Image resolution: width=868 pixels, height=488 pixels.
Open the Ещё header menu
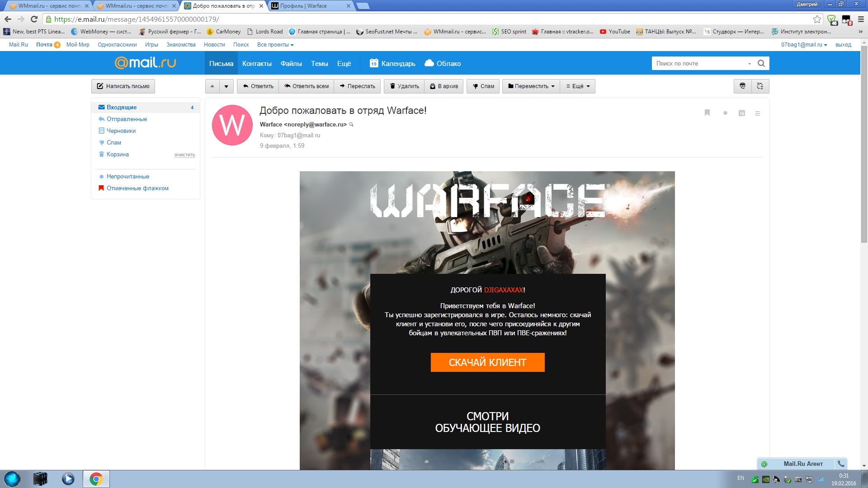click(x=344, y=63)
